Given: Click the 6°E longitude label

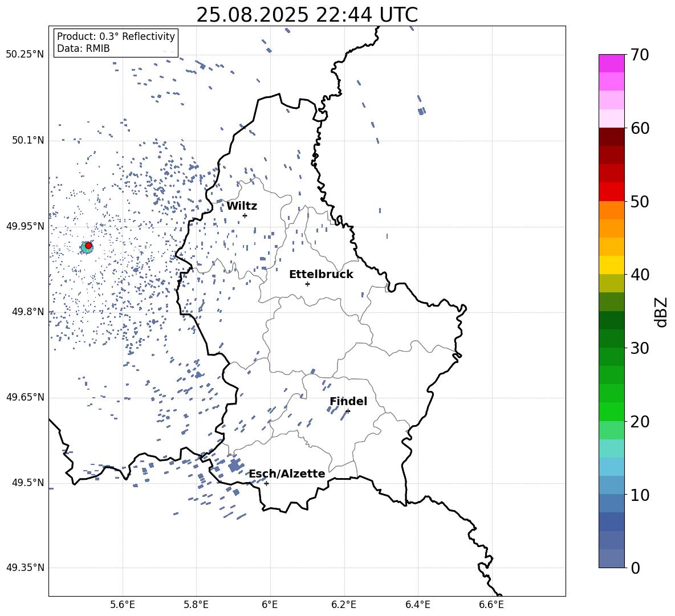Looking at the screenshot, I should coord(270,605).
